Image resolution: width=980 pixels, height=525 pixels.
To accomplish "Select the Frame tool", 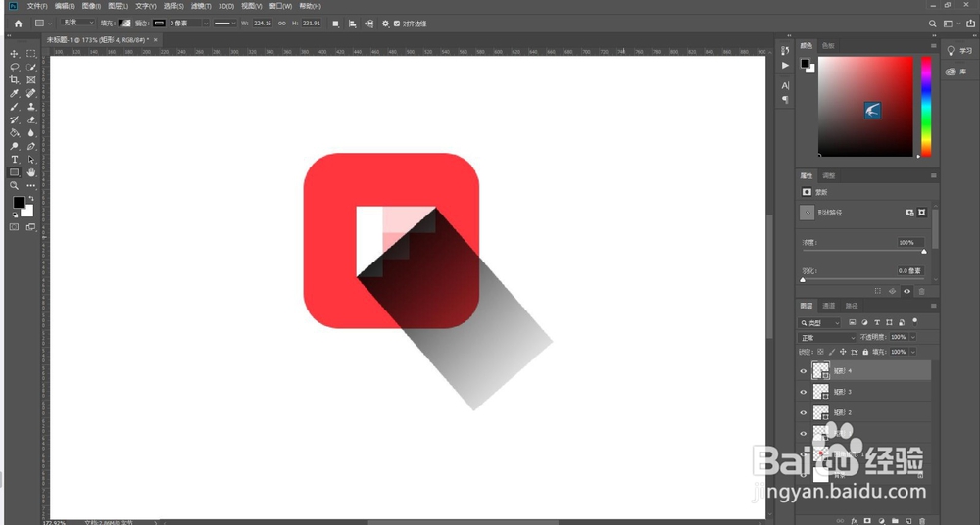I will coord(31,80).
